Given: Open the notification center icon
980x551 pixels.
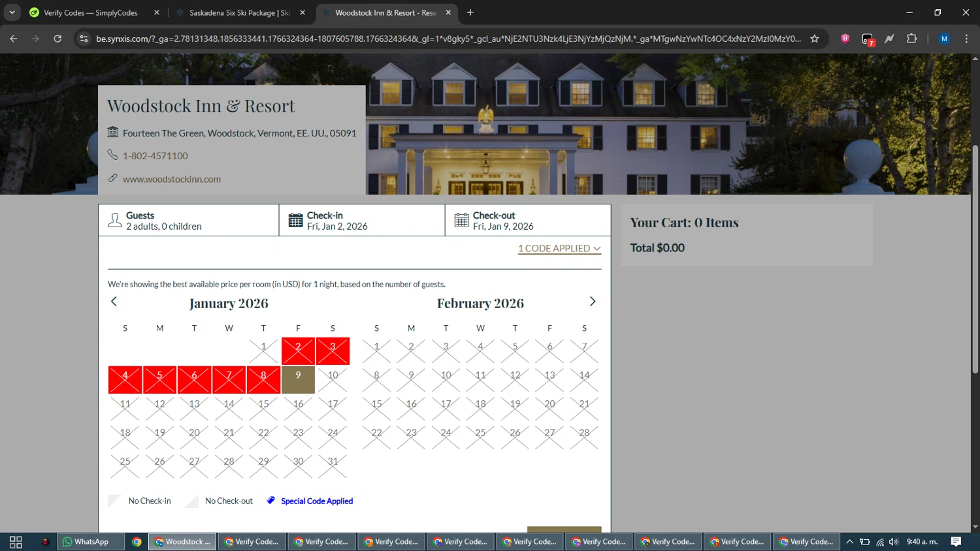Looking at the screenshot, I should coord(956,542).
